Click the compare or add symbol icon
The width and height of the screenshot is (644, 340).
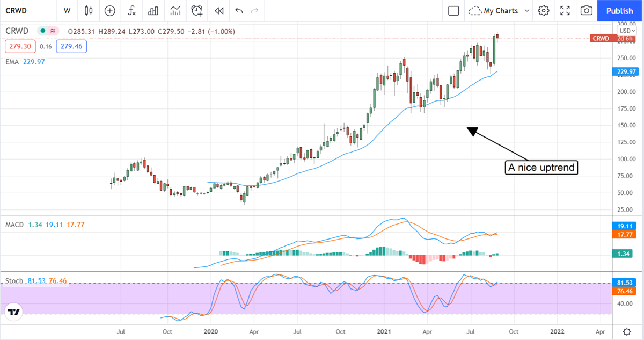click(x=110, y=10)
